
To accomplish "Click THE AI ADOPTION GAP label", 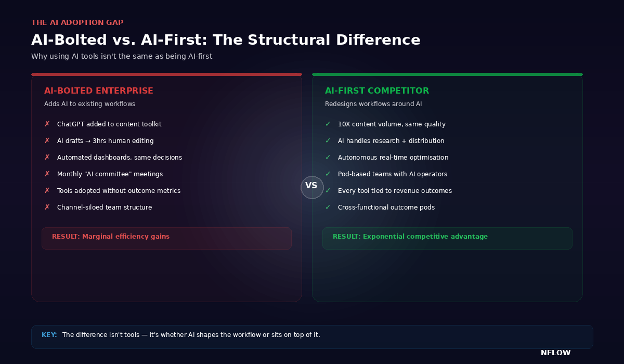I will (x=77, y=23).
